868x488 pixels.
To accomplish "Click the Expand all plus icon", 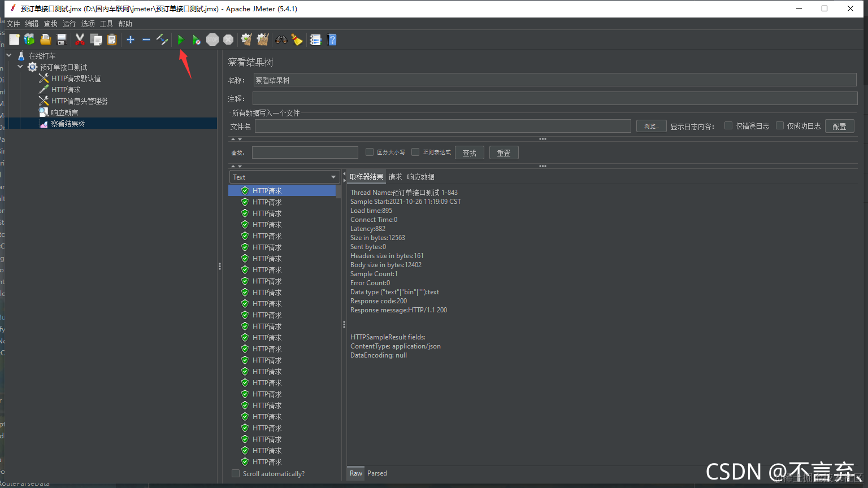I will pyautogui.click(x=131, y=40).
